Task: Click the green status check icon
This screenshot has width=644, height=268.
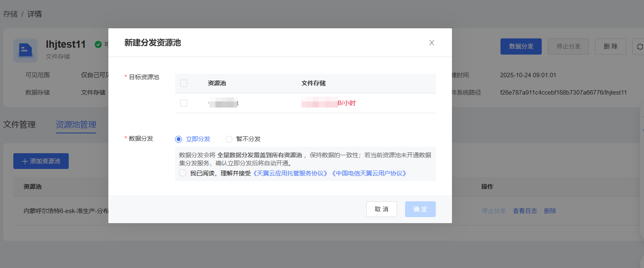Action: [98, 44]
